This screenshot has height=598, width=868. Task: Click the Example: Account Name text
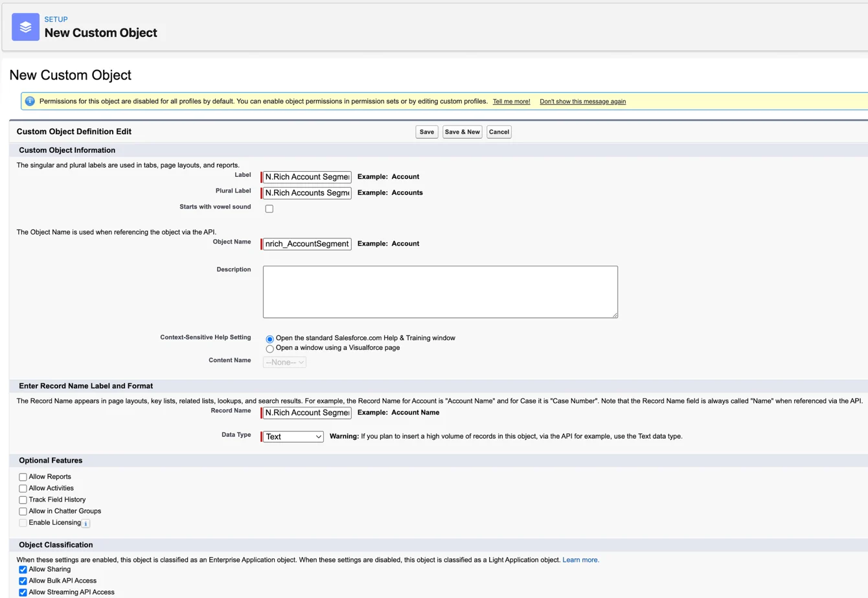(398, 413)
